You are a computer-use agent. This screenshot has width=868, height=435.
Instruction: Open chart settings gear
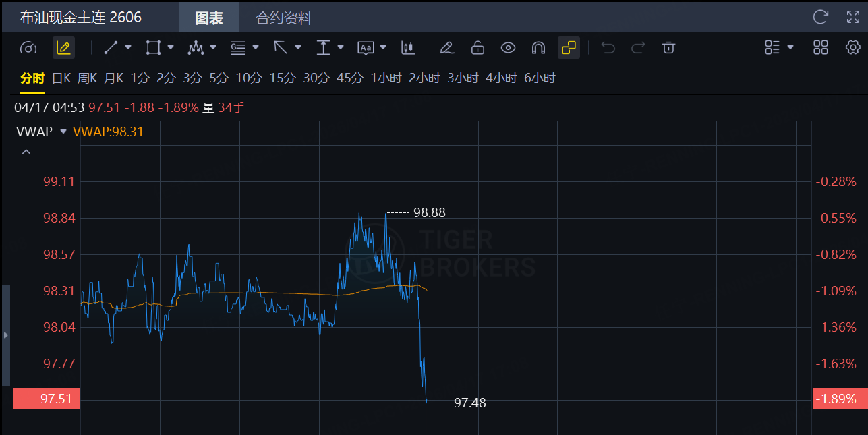(853, 47)
